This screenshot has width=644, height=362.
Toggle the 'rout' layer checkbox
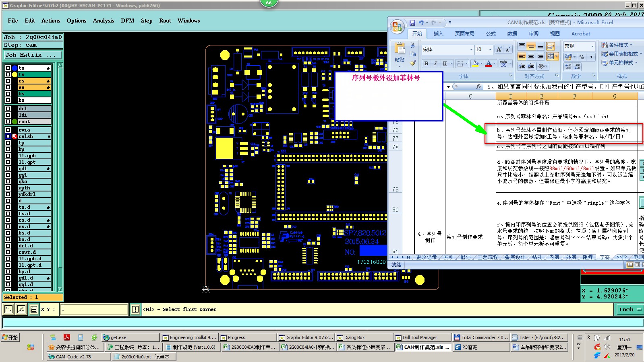(x=8, y=121)
